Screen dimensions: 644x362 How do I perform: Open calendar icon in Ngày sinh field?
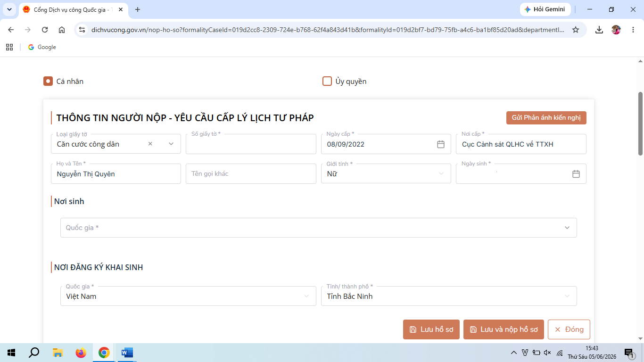pyautogui.click(x=576, y=174)
